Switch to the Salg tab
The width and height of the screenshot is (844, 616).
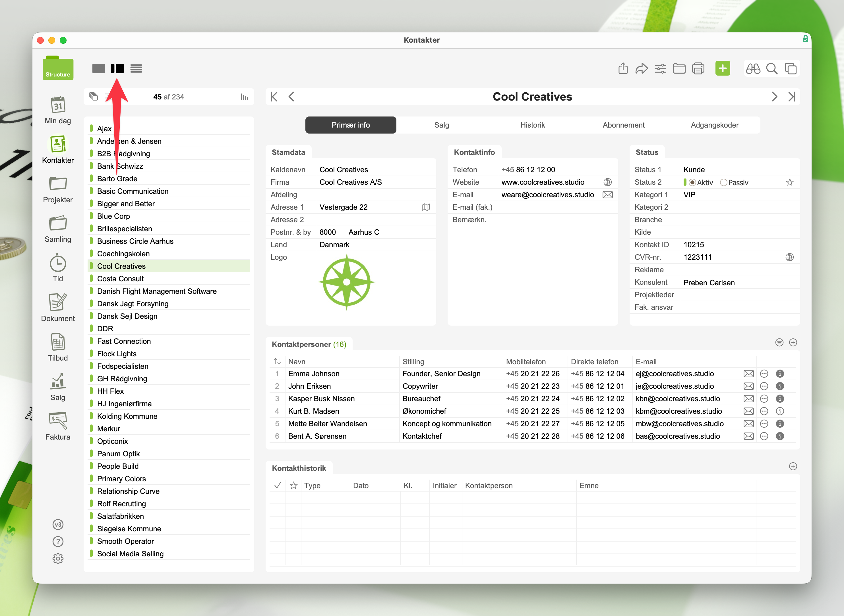click(x=441, y=125)
